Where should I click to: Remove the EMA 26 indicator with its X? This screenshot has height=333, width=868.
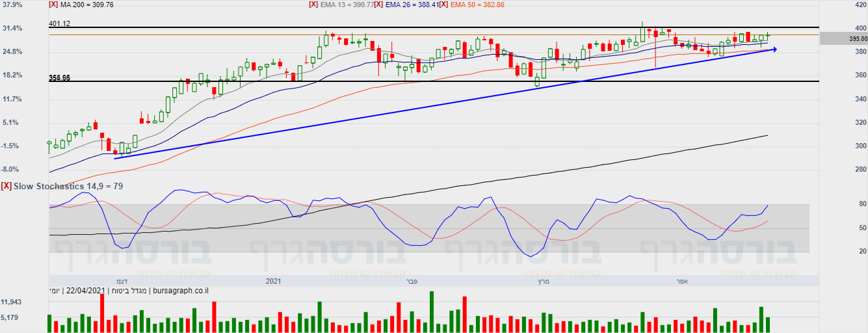tap(378, 4)
